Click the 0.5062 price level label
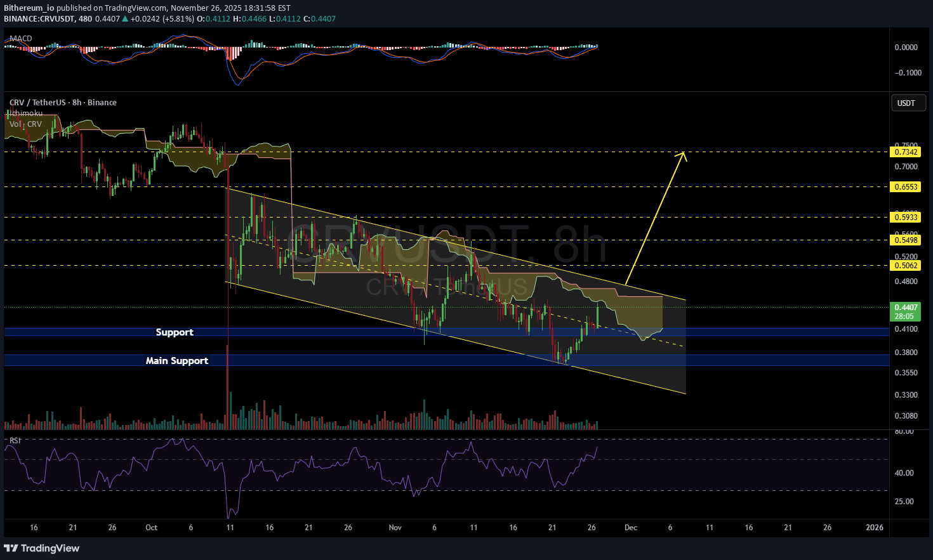 (x=906, y=266)
